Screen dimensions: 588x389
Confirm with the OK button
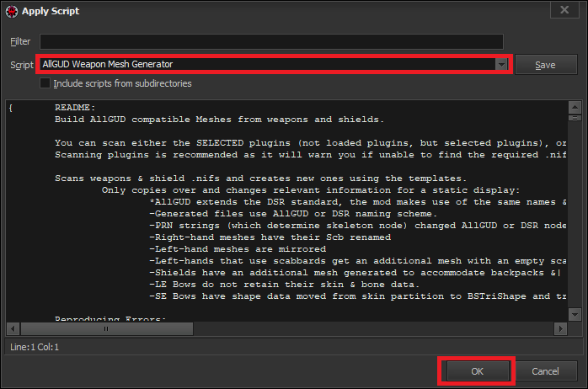477,371
